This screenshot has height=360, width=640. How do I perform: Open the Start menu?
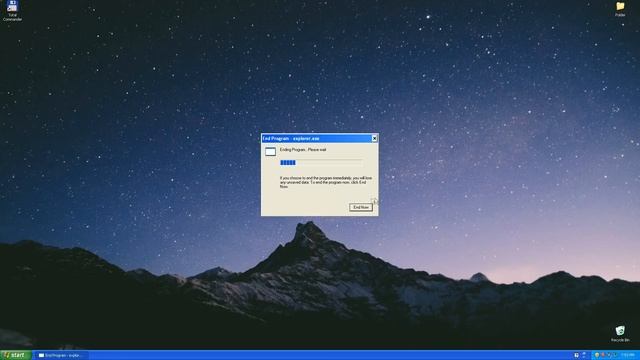pyautogui.click(x=16, y=355)
